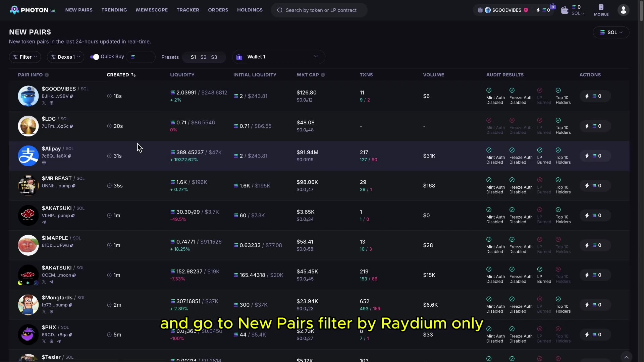Open the user profile avatar icon

coord(623,10)
